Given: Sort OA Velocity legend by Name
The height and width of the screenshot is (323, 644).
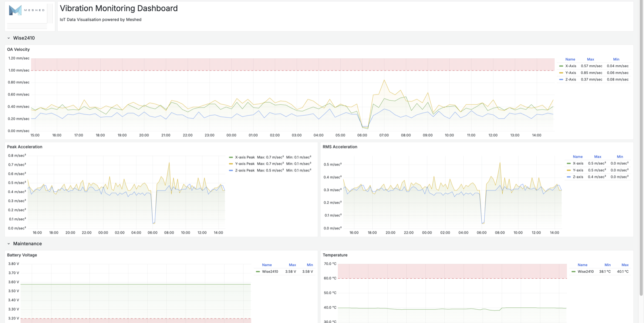Looking at the screenshot, I should [x=570, y=60].
